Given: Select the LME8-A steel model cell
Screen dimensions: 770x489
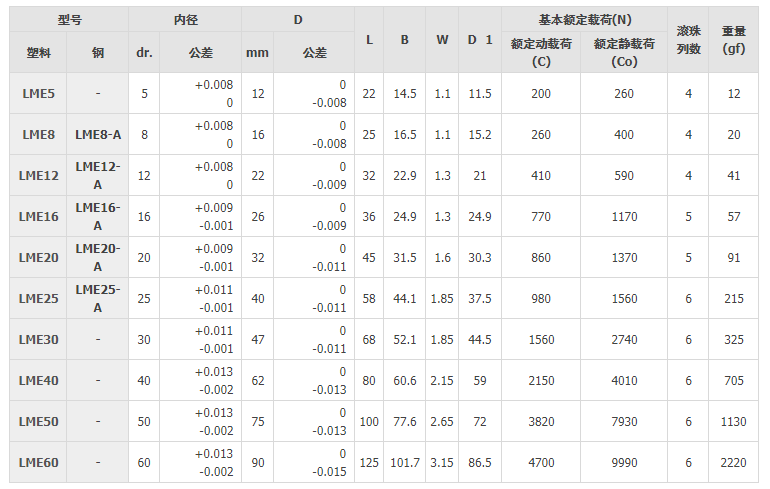Looking at the screenshot, I should (98, 135).
